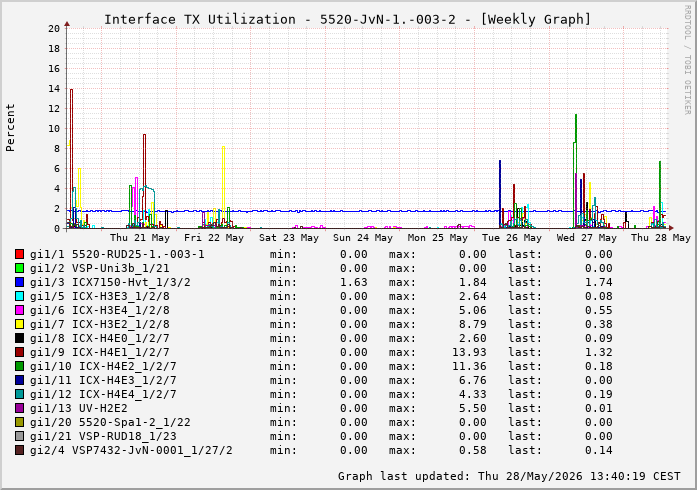The height and width of the screenshot is (490, 697).
Task: Click the green swatch for gi1/2 VSP-Uni3b_1/21
Action: pos(19,268)
